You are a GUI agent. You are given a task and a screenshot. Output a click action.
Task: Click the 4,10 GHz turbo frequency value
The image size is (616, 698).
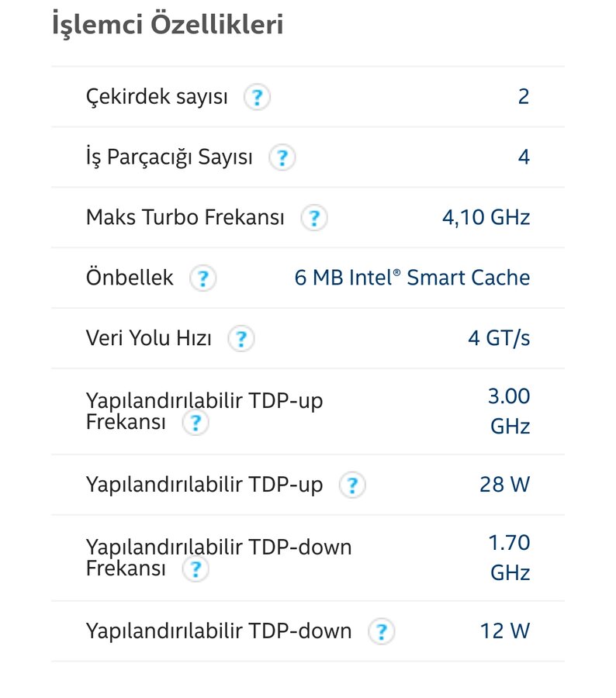point(486,218)
